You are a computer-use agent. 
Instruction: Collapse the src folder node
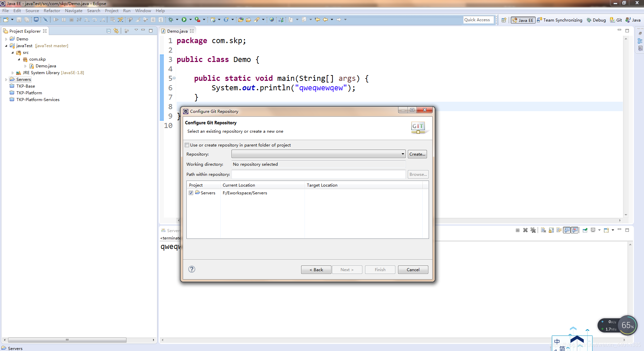coord(13,53)
